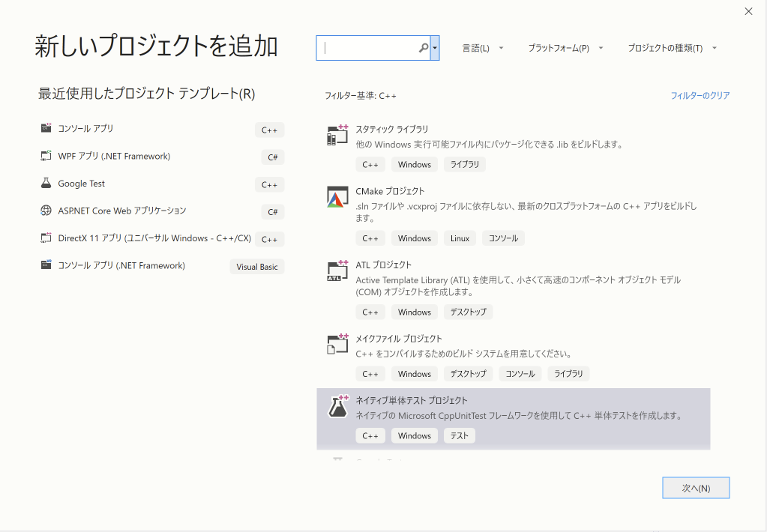This screenshot has height=532, width=767.
Task: Click Windows tag under スタティック ライブラリ
Action: [415, 164]
